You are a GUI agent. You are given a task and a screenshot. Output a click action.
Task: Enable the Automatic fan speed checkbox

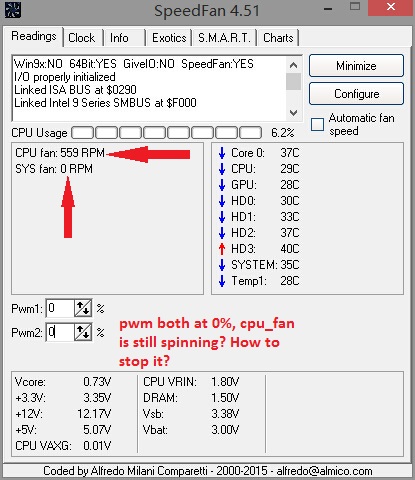tap(317, 124)
